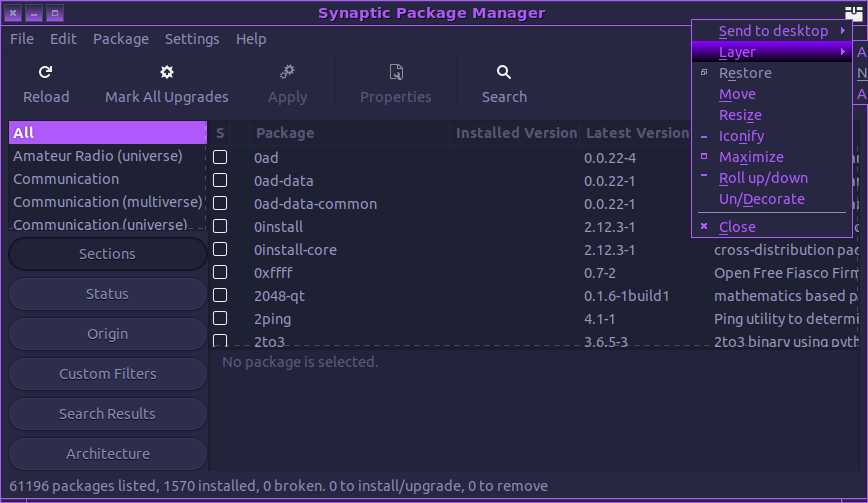Select the All category
868x503 pixels.
[x=107, y=133]
